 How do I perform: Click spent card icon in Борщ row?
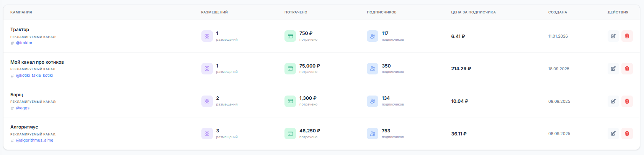(x=290, y=101)
